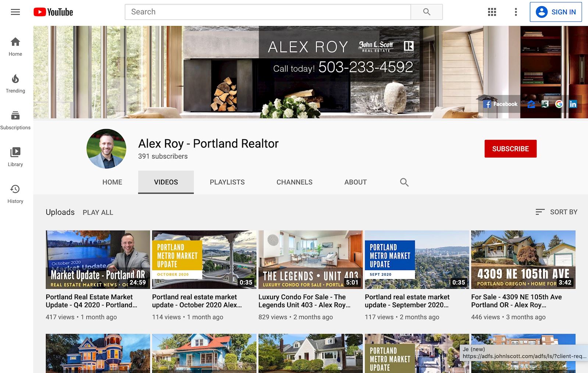Viewport: 588px width, 373px height.
Task: Switch to the PLAYLISTS tab
Action: coord(227,182)
